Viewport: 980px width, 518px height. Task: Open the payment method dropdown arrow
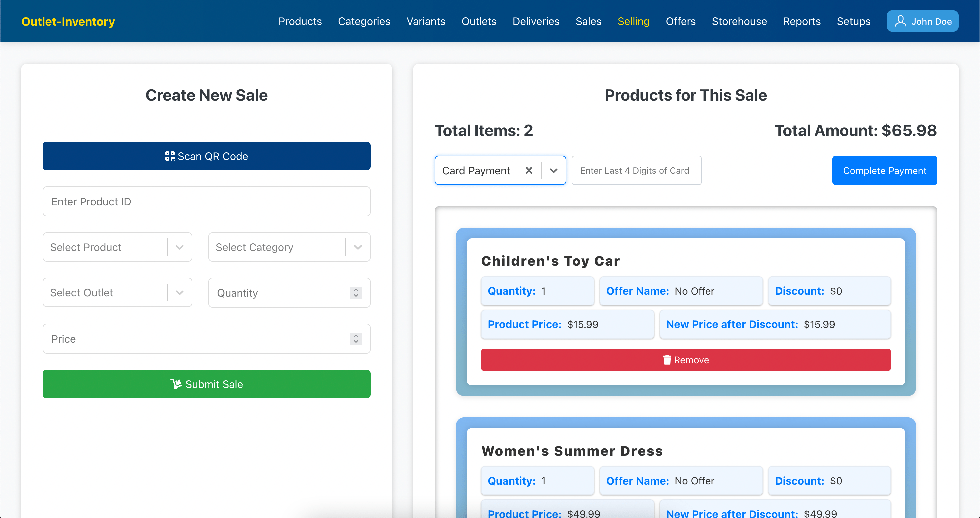tap(554, 170)
